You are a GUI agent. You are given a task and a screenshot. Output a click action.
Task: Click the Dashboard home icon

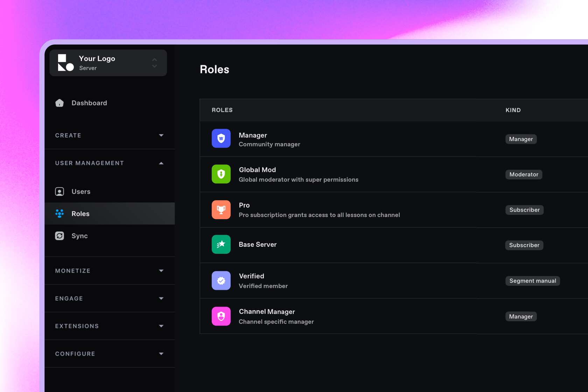coord(59,103)
